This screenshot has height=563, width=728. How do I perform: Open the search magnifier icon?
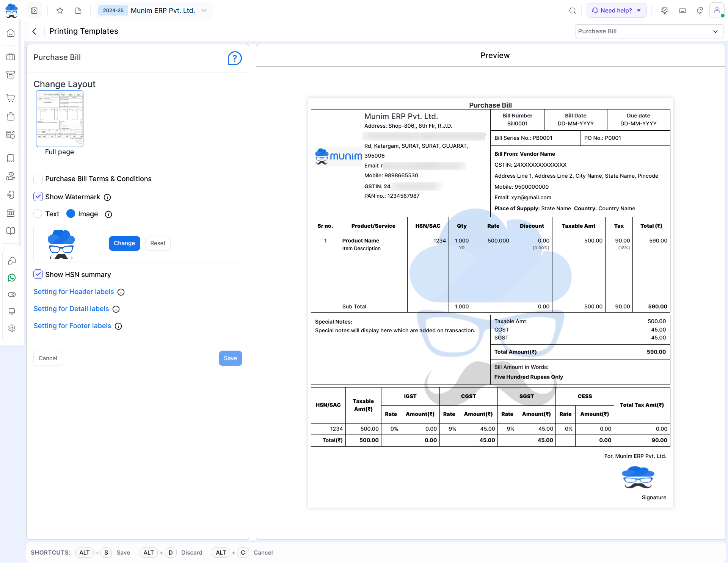(573, 11)
